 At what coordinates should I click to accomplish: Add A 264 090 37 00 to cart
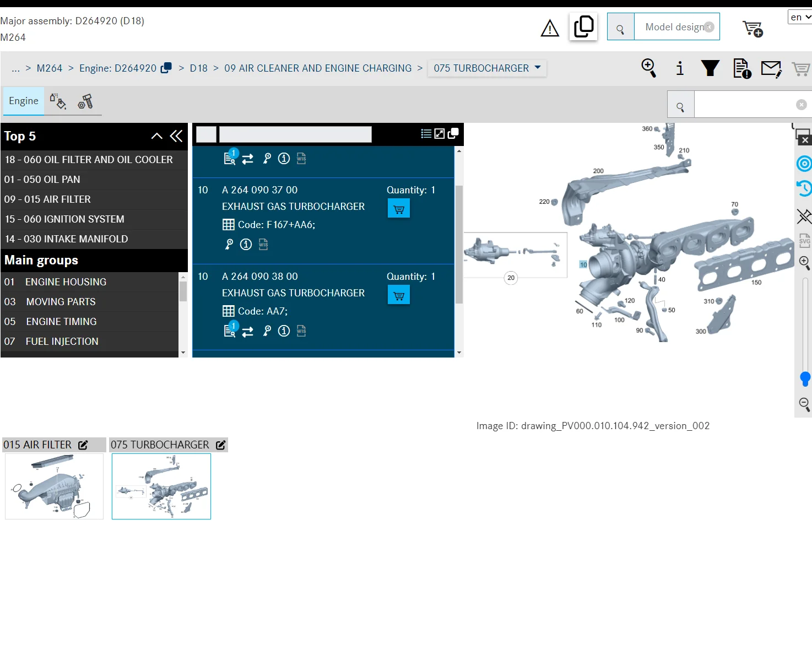(x=399, y=209)
